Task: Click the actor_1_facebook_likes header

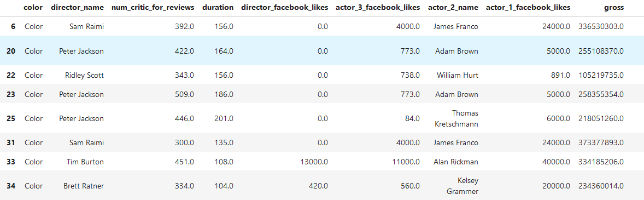Action: (x=528, y=8)
